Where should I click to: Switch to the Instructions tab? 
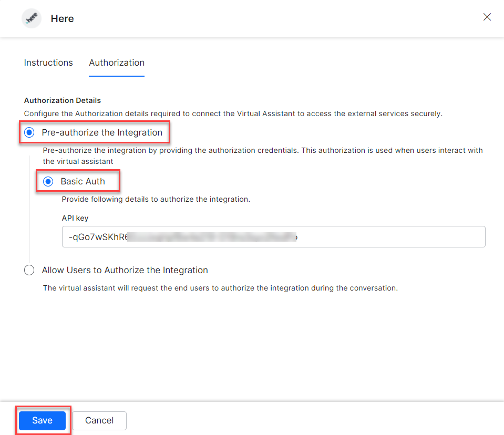(x=48, y=63)
